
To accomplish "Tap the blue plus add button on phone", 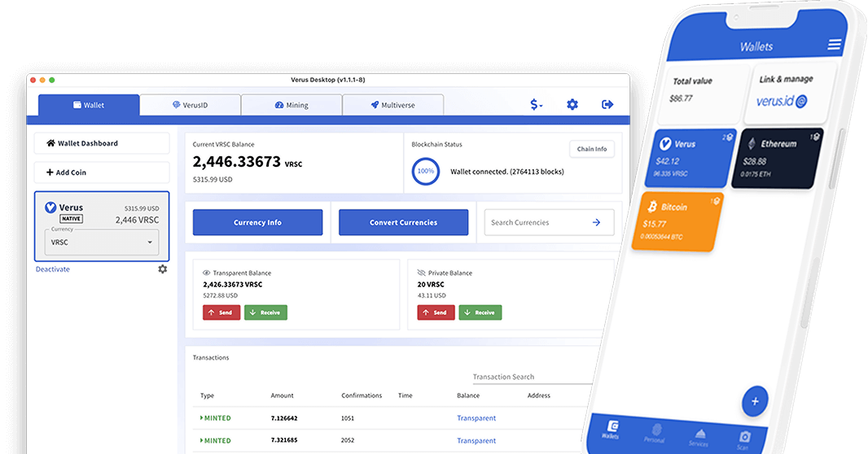I will [x=755, y=401].
